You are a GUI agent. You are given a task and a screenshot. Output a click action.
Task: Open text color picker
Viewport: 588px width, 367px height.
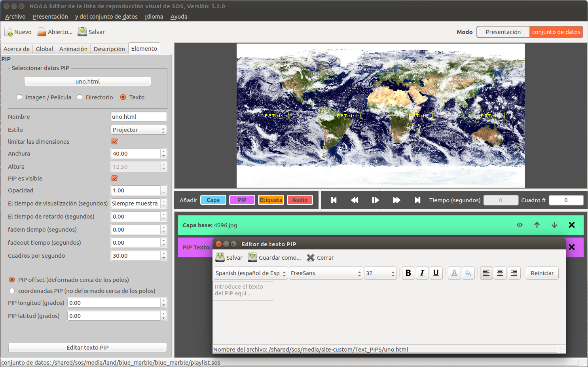point(454,273)
